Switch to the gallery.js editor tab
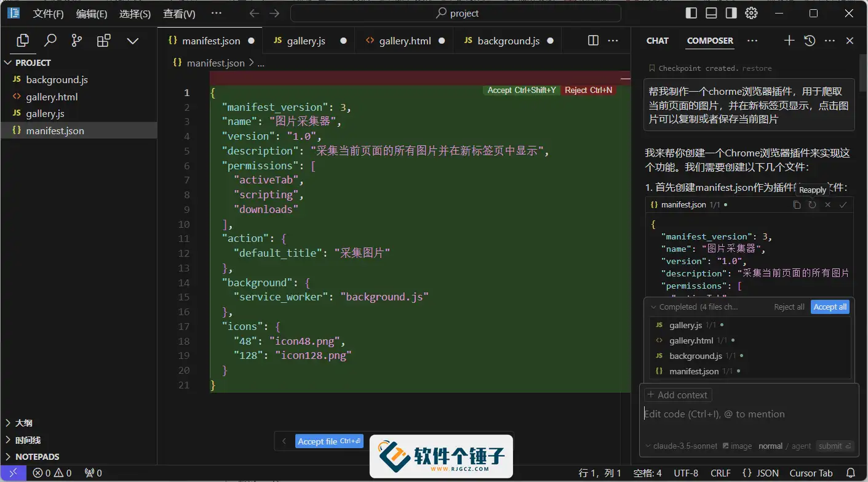868x482 pixels. coord(309,41)
